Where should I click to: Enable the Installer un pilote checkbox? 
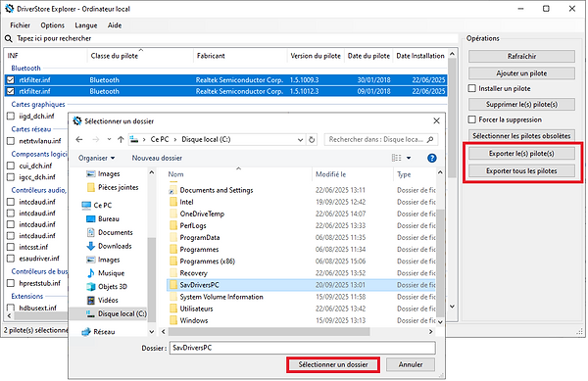pyautogui.click(x=471, y=88)
